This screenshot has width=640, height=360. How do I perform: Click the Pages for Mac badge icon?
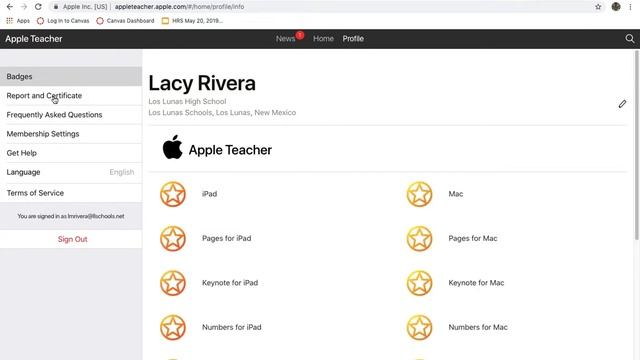[419, 238]
